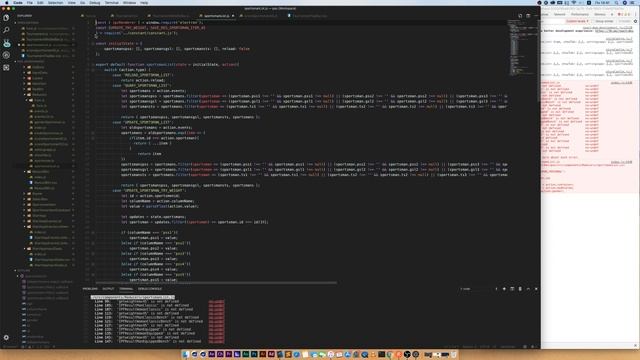Select the active sportsmanList.js editor tab
Screen dimensions: 640x360
click(x=216, y=16)
